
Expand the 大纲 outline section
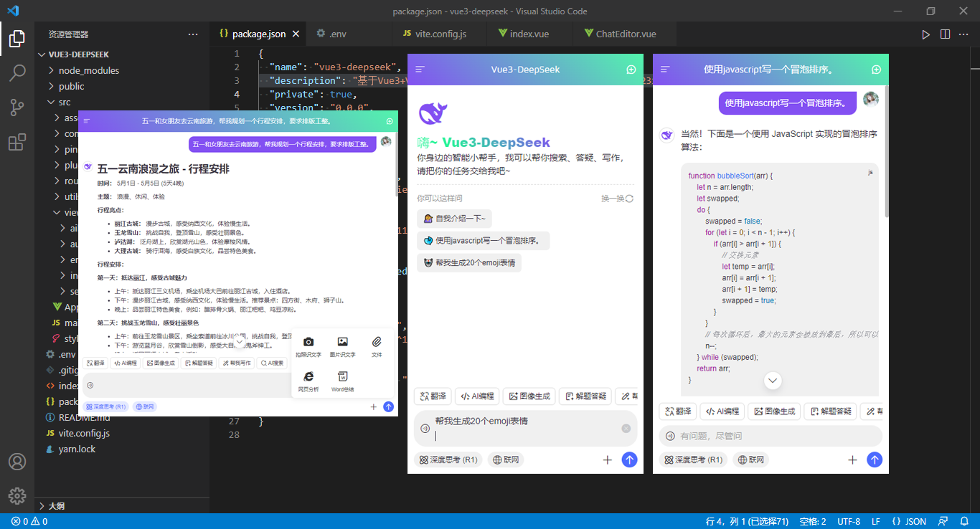tap(56, 506)
